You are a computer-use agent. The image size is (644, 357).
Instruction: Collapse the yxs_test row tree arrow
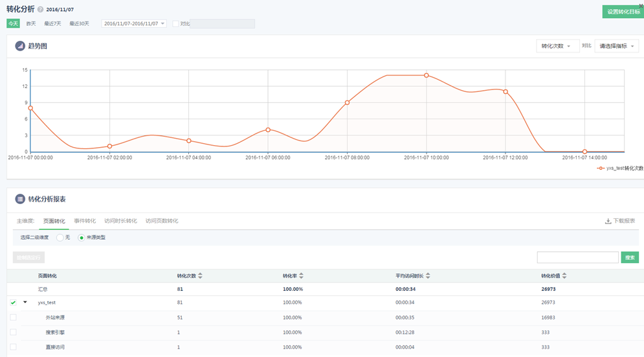pos(25,302)
